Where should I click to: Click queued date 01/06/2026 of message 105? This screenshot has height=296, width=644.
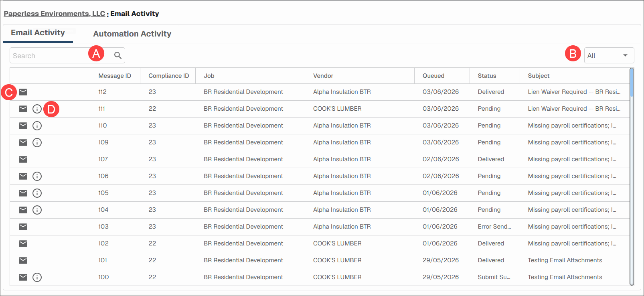pos(440,193)
